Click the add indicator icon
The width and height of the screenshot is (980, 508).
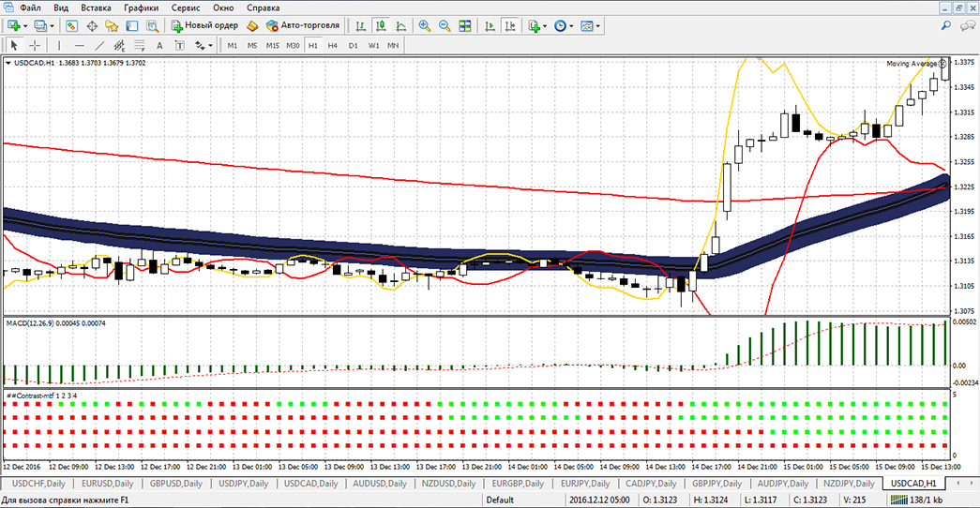coord(535,25)
